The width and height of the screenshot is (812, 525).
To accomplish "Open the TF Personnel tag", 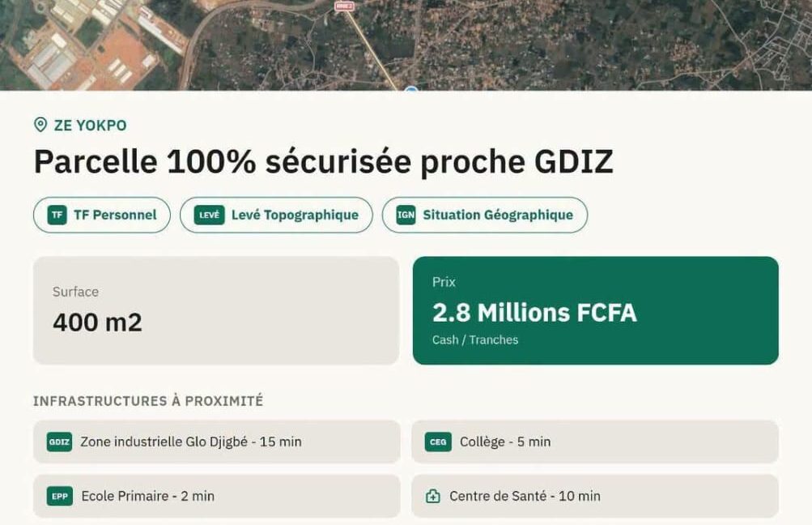I will (102, 215).
